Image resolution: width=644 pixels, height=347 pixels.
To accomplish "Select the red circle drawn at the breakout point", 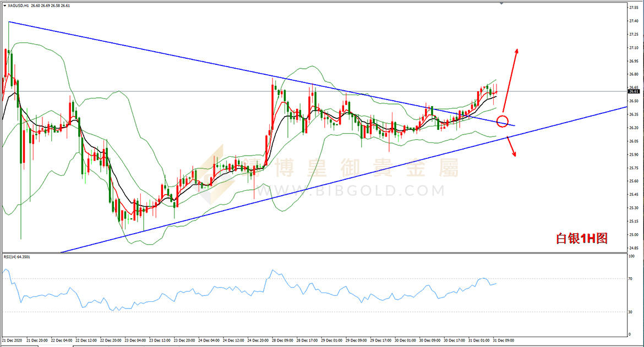I will point(503,121).
